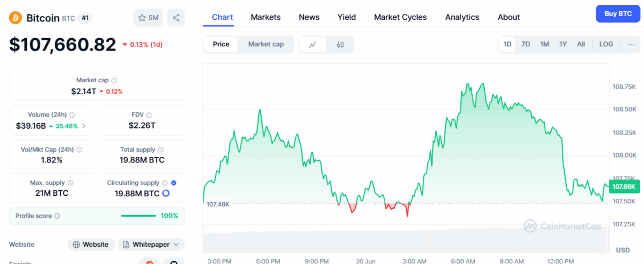Click the document icon on Whitepaper button
Screen dimensions: 644x264
coord(126,245)
